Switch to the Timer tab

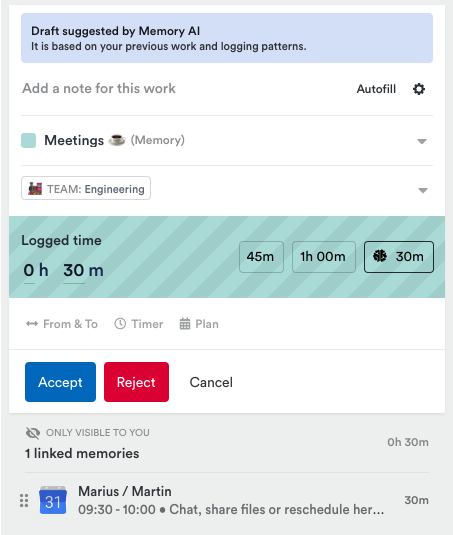click(138, 324)
